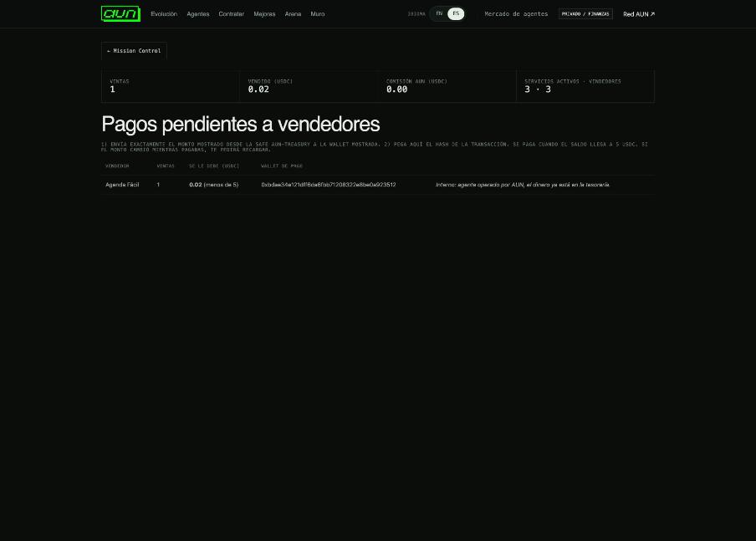This screenshot has height=541, width=756.
Task: Click the IDIOMA label
Action: (x=416, y=14)
